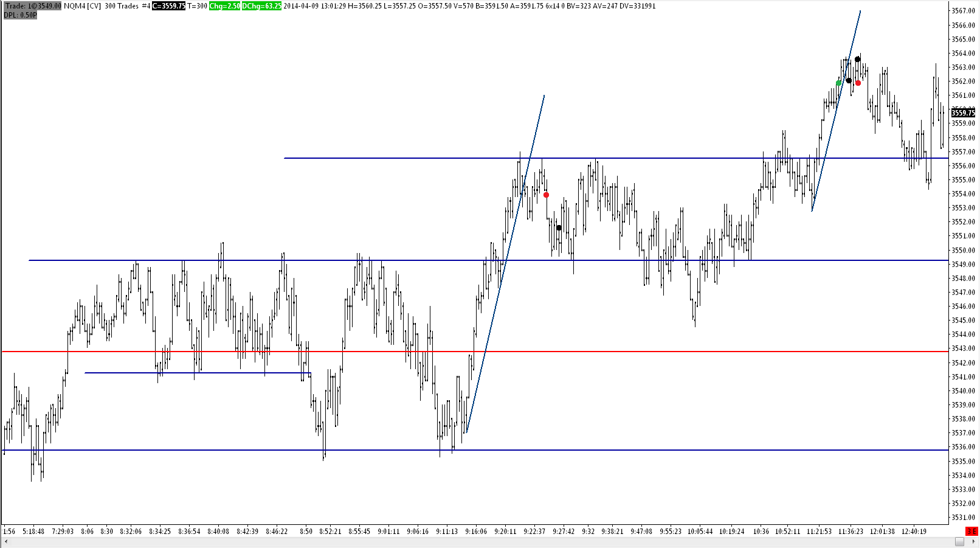Click the green 'Chg=2.50' value

coord(224,6)
